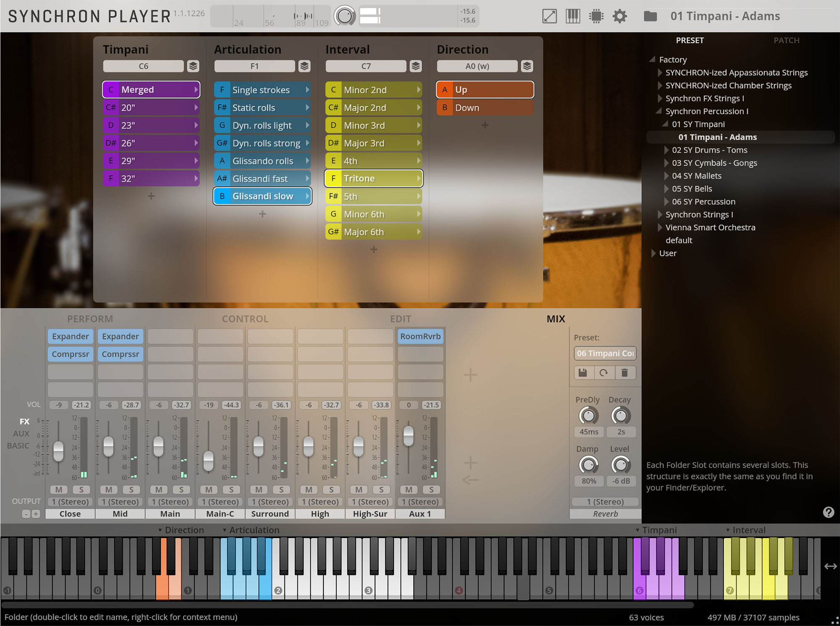Select the Down direction slot
Image resolution: width=840 pixels, height=626 pixels.
[x=485, y=108]
